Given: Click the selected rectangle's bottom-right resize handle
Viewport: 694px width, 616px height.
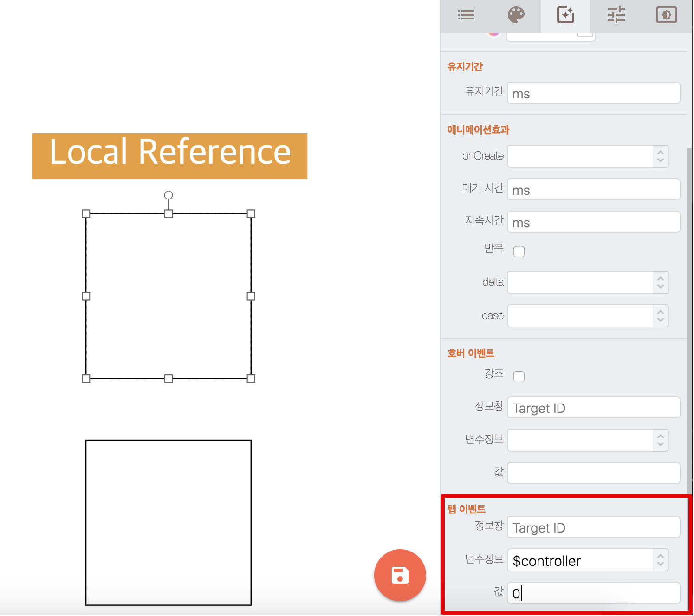Looking at the screenshot, I should point(251,379).
